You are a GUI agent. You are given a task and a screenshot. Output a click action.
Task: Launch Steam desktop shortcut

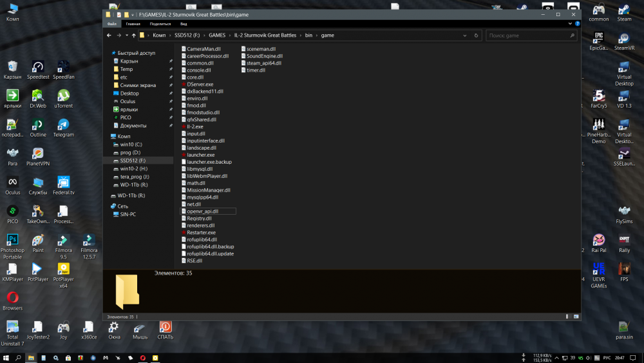pos(624,12)
